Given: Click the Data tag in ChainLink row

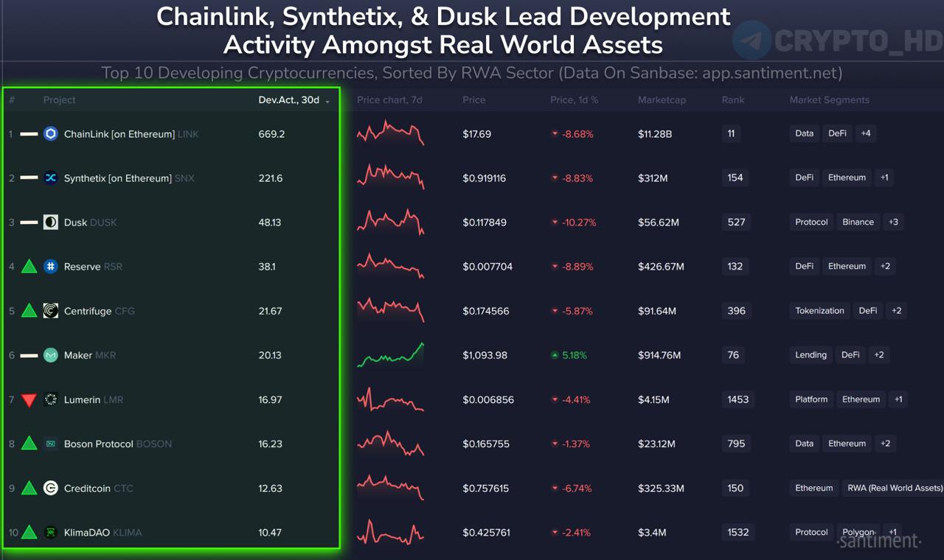Looking at the screenshot, I should [805, 133].
